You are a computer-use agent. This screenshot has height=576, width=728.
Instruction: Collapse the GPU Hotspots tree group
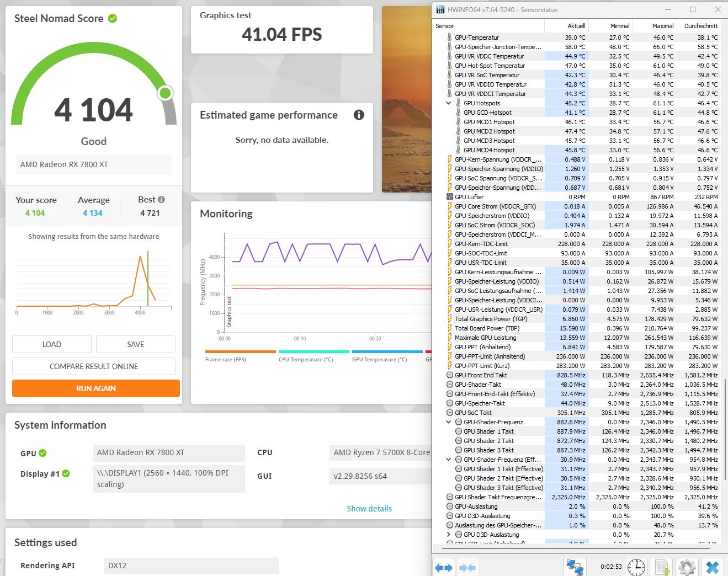click(449, 103)
